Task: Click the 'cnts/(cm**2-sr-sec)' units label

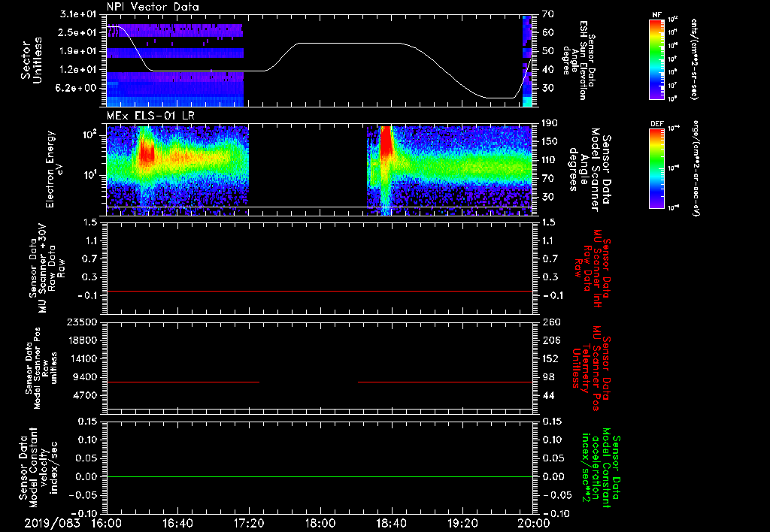Action: click(x=694, y=59)
